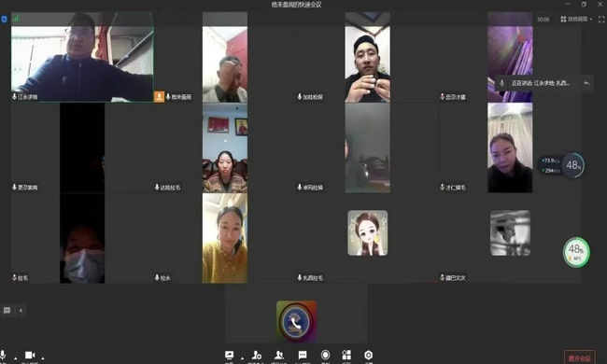Select the woman in yellow sweater tile
Screen dimensions: 607x364
(x=225, y=238)
